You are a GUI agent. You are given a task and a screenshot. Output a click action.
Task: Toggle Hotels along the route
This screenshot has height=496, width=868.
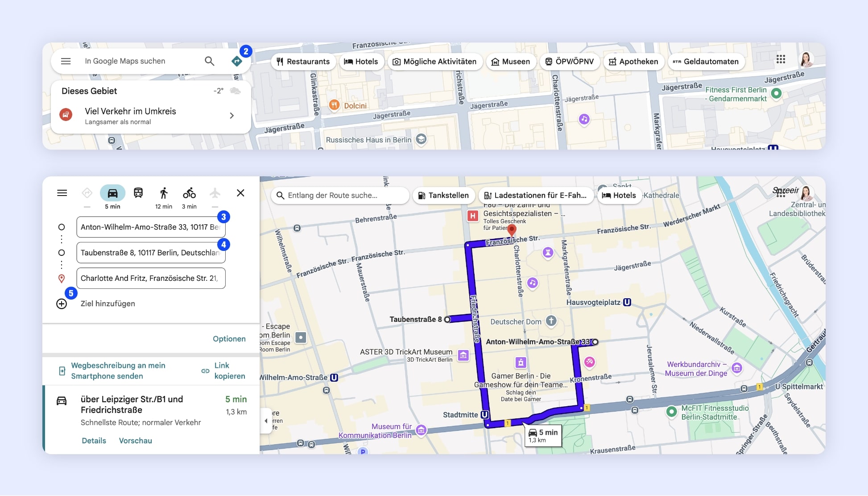(620, 195)
